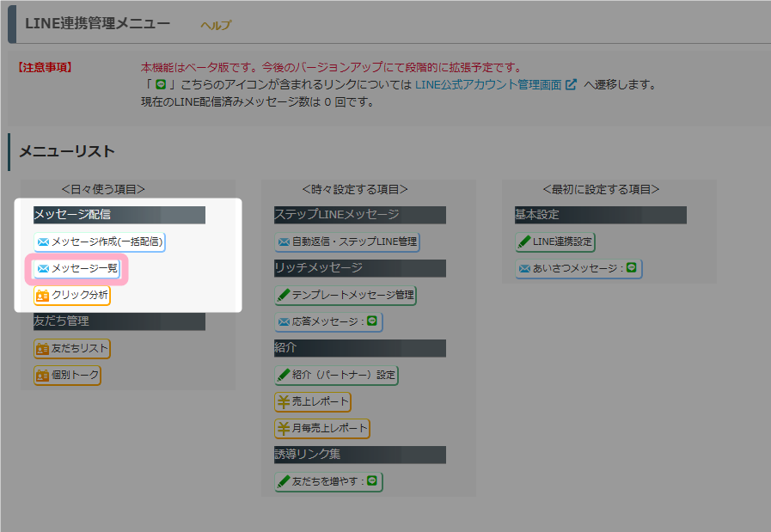Click the <日々使う項目> column title
The width and height of the screenshot is (771, 532).
(103, 190)
